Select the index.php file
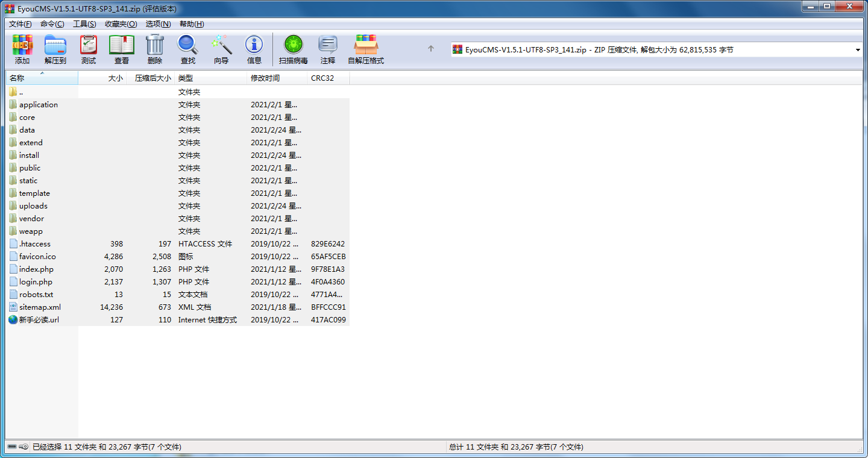This screenshot has height=458, width=868. [36, 269]
